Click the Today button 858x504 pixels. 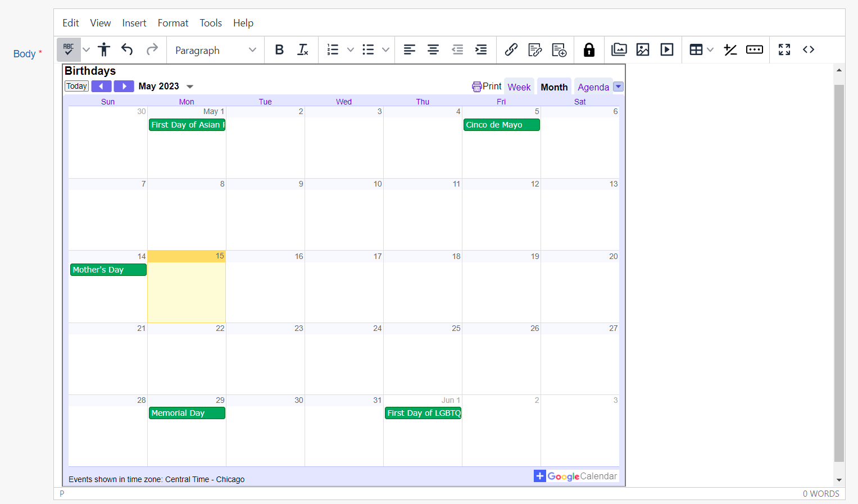coord(76,86)
